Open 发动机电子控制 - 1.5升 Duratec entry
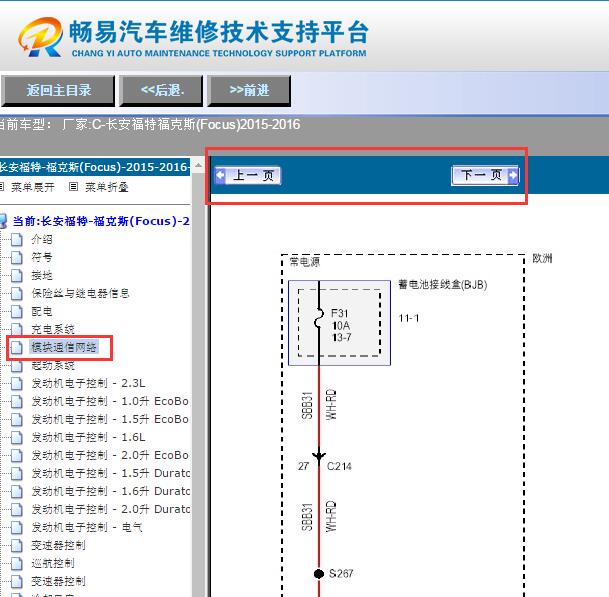609x597 pixels. [110, 473]
